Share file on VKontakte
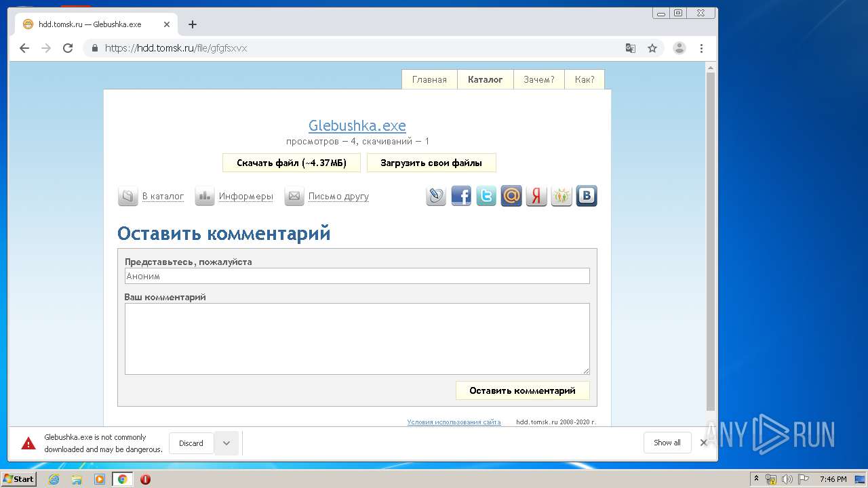 point(587,197)
